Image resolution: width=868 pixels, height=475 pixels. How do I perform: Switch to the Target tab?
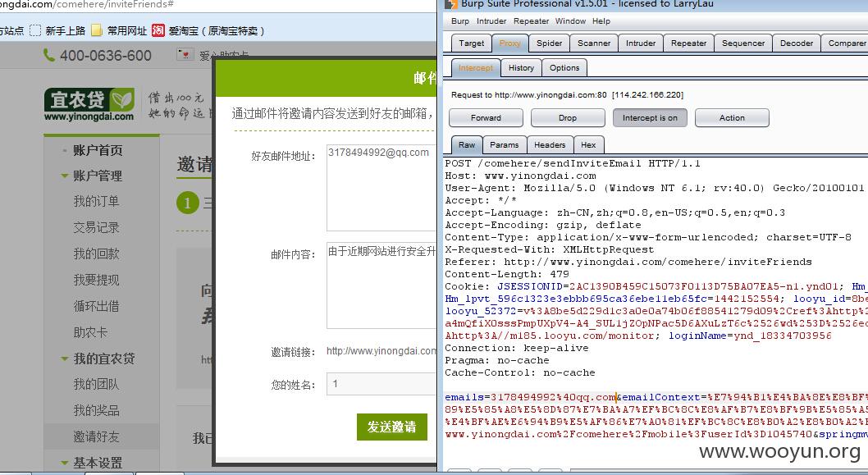(471, 43)
